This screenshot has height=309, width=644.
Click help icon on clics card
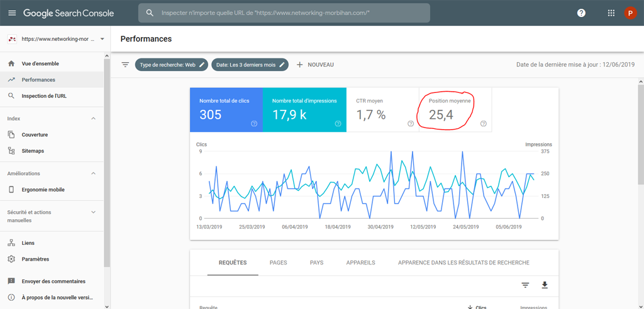tap(254, 124)
